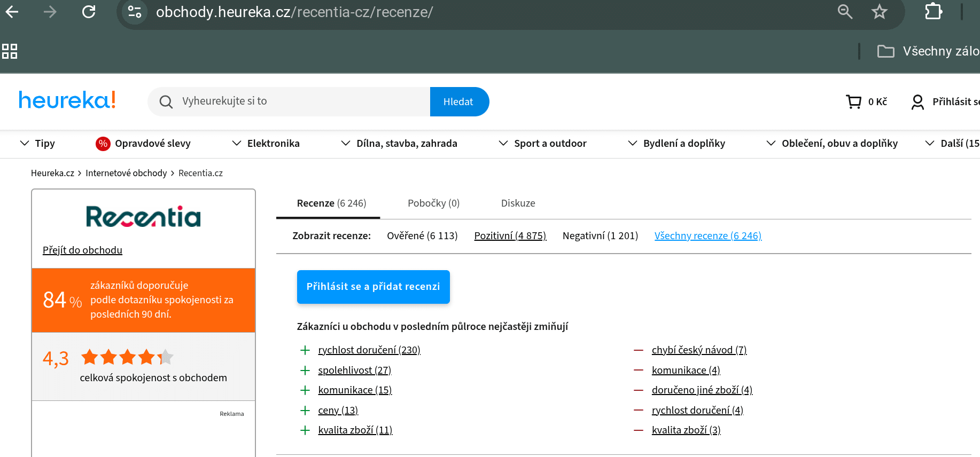Image resolution: width=980 pixels, height=457 pixels.
Task: Switch to the Pobočky (0) tab
Action: point(433,203)
